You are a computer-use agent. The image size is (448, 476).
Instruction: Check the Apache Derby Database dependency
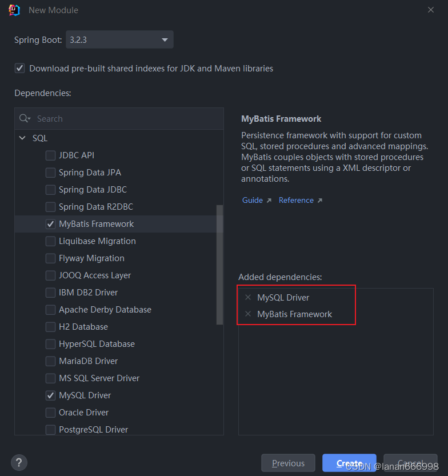click(x=50, y=310)
